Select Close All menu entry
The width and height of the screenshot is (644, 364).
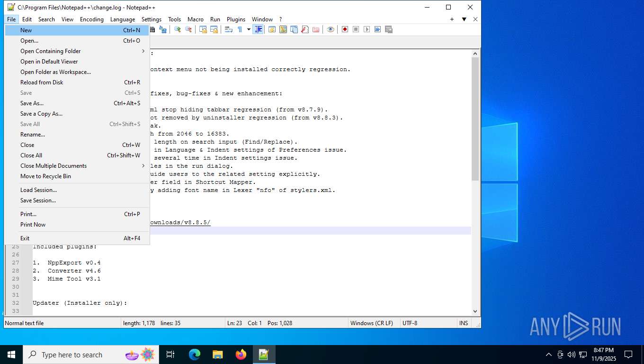77,155
